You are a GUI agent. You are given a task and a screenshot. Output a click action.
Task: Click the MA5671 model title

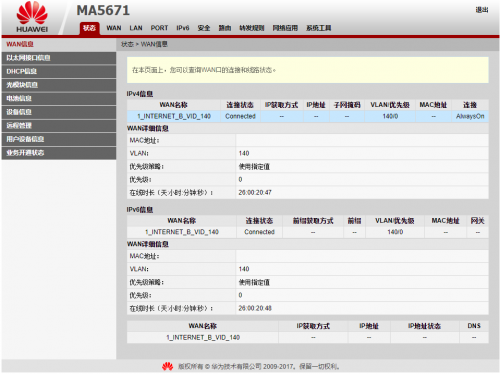tap(103, 10)
